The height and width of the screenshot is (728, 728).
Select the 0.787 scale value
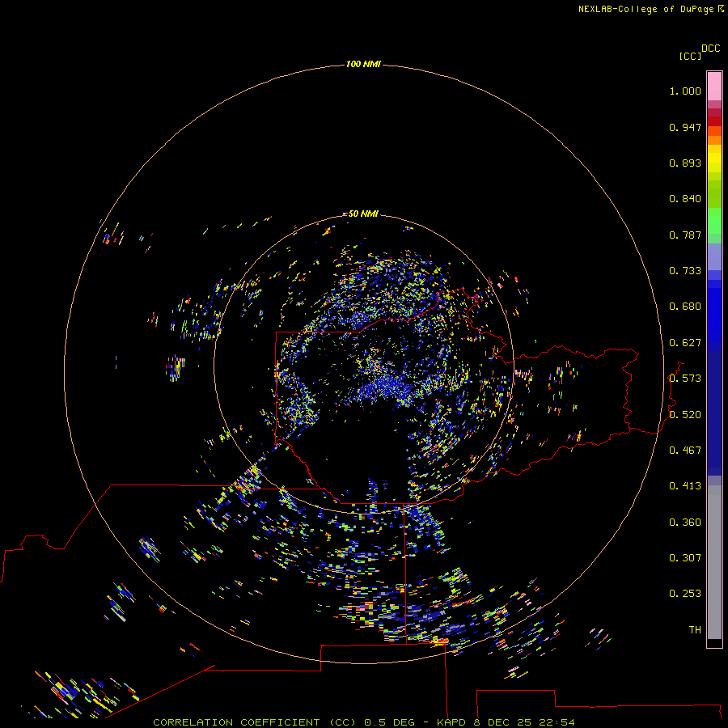click(685, 235)
